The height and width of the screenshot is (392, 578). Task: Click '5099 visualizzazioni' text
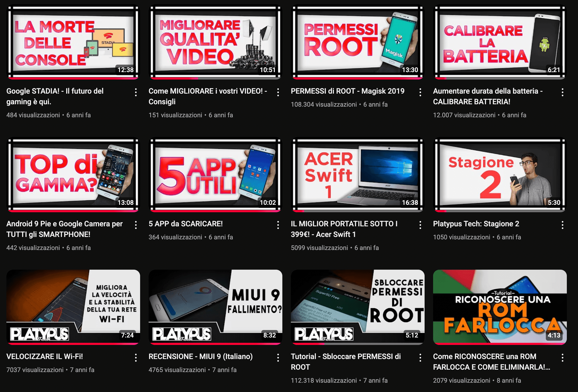pyautogui.click(x=319, y=248)
